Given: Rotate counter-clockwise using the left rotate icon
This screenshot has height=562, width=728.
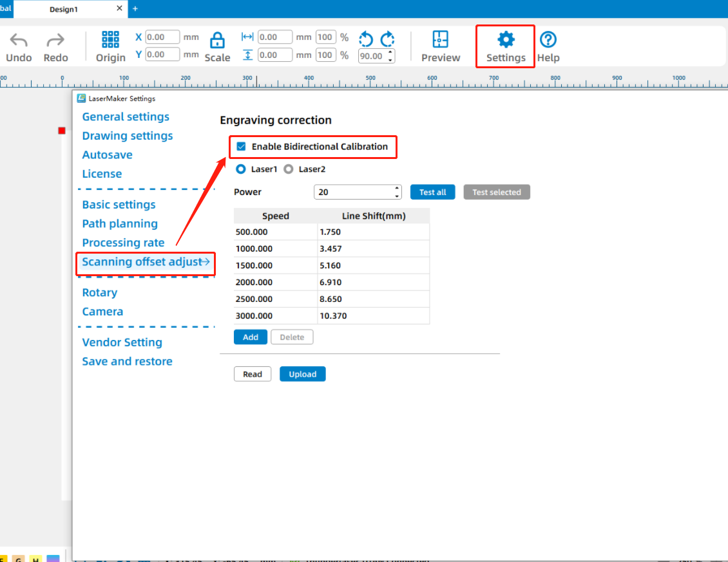Looking at the screenshot, I should (x=366, y=39).
